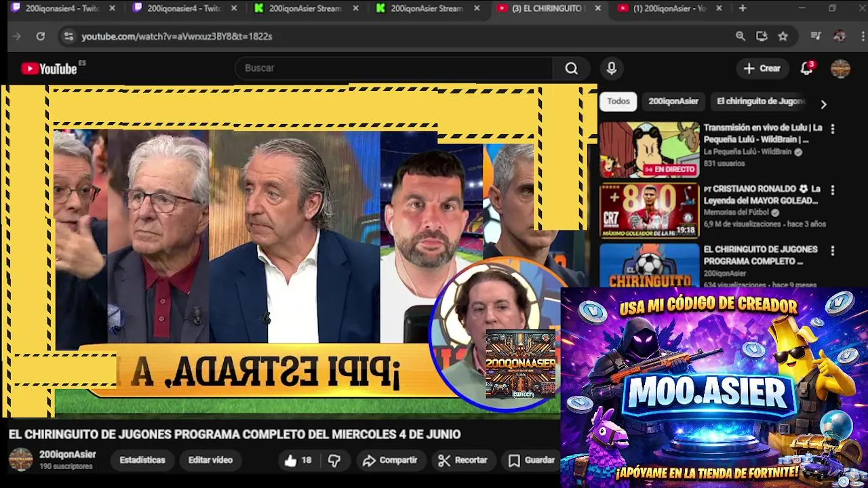Reload the page in the browser

[x=40, y=36]
